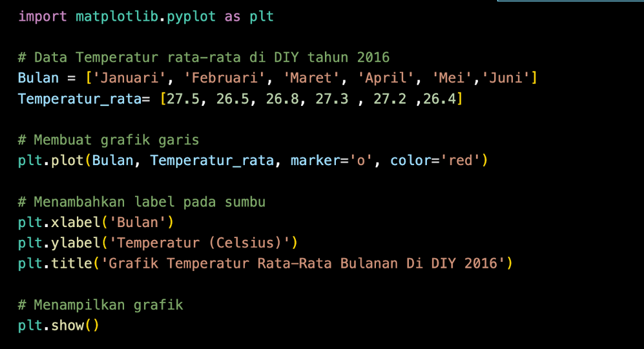The height and width of the screenshot is (349, 644).
Task: Click 'Temperatur_rata' argument inside plt.plot
Action: (212, 161)
